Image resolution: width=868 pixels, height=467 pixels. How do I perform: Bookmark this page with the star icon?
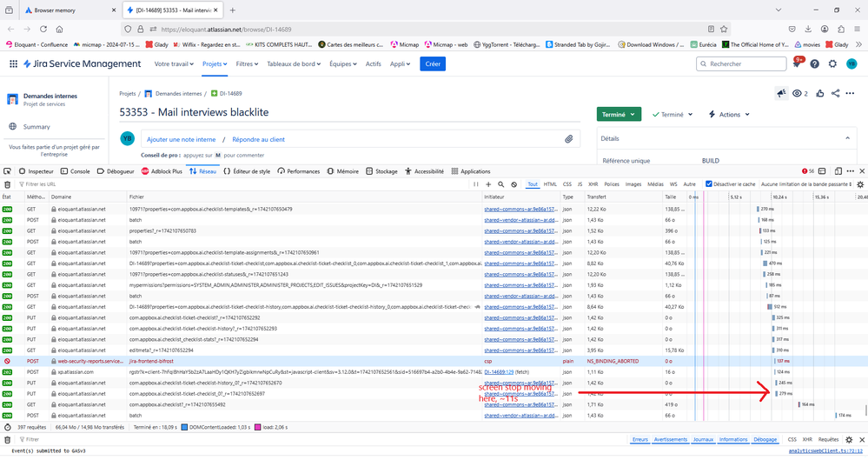point(724,29)
